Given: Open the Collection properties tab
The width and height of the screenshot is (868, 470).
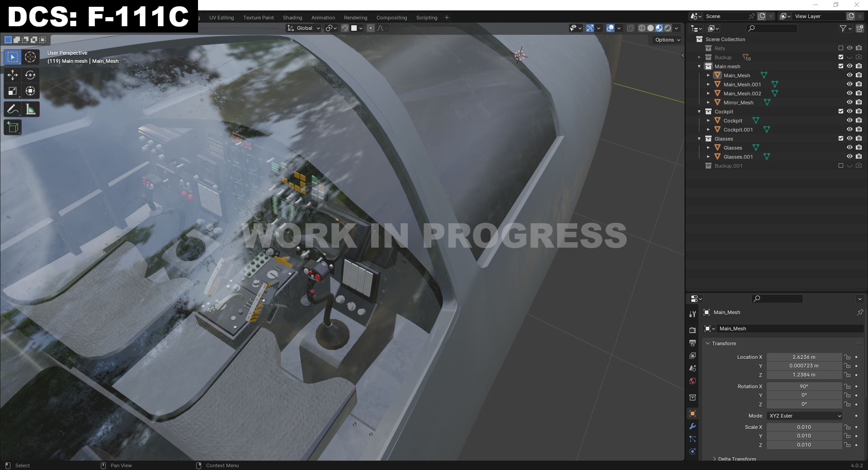Looking at the screenshot, I should 692,397.
